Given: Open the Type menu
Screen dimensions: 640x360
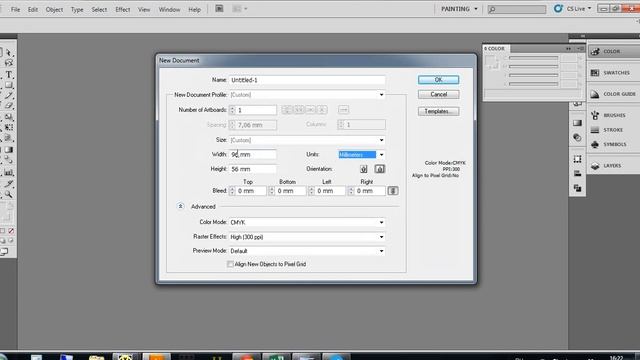Looking at the screenshot, I should pos(77,9).
